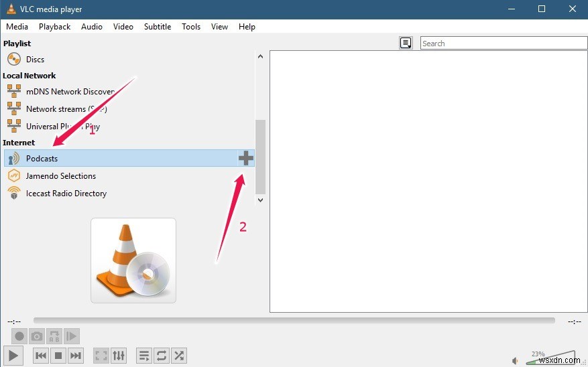
Task: Open the Media menu
Action: tap(17, 27)
